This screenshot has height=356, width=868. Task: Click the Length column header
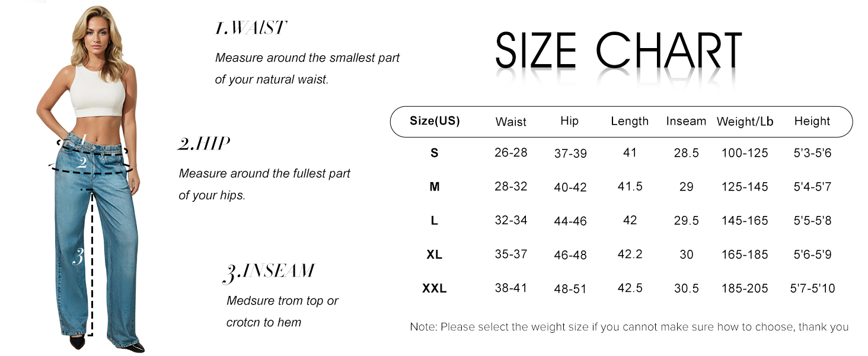(x=630, y=121)
